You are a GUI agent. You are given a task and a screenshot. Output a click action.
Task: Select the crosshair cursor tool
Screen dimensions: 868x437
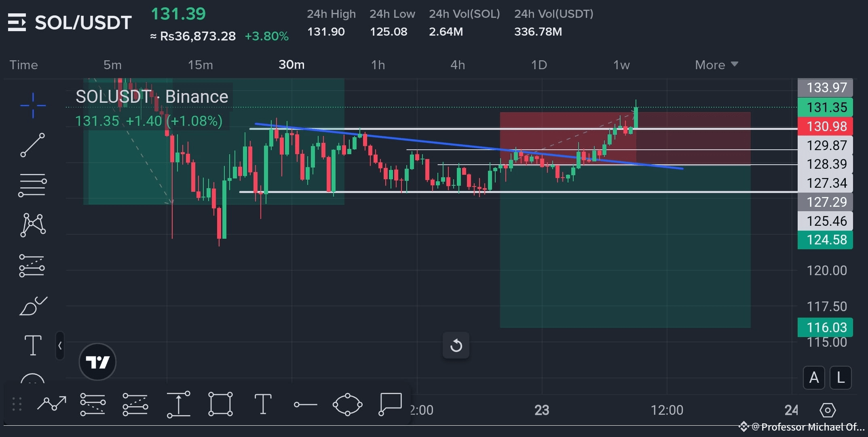tap(33, 106)
